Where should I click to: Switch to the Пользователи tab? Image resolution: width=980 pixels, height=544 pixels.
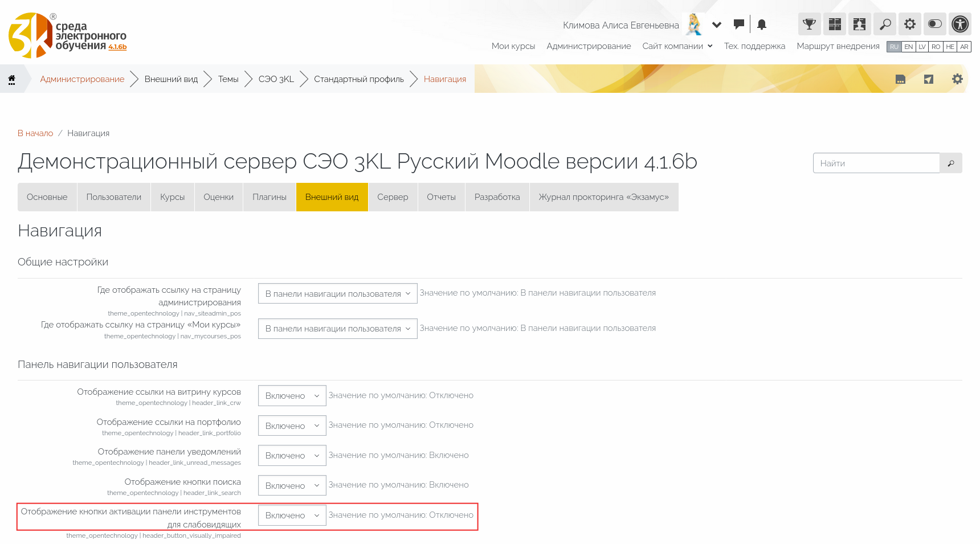pyautogui.click(x=114, y=197)
